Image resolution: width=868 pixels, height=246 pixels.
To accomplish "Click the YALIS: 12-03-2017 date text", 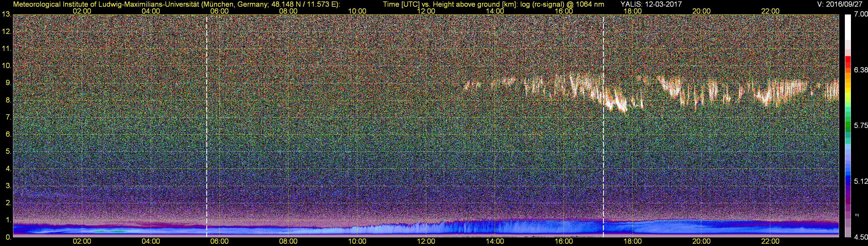I will [x=651, y=4].
